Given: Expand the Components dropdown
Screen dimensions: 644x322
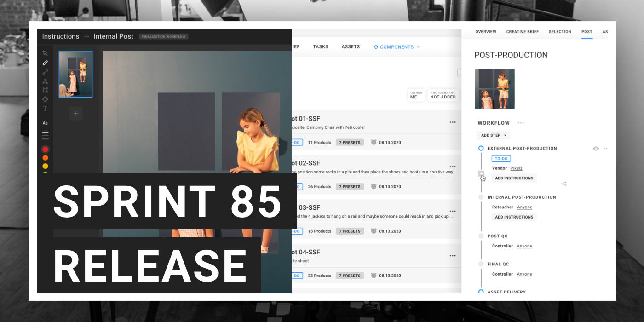Looking at the screenshot, I should [x=397, y=47].
